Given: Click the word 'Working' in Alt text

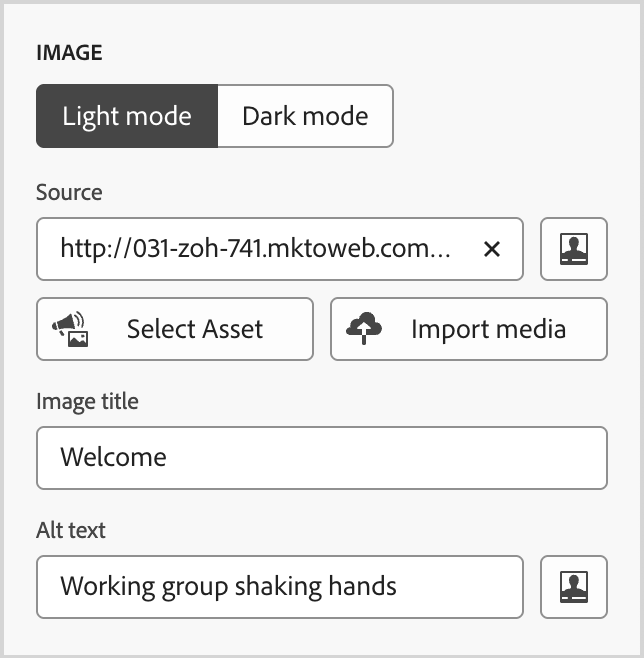Looking at the screenshot, I should click(107, 587).
